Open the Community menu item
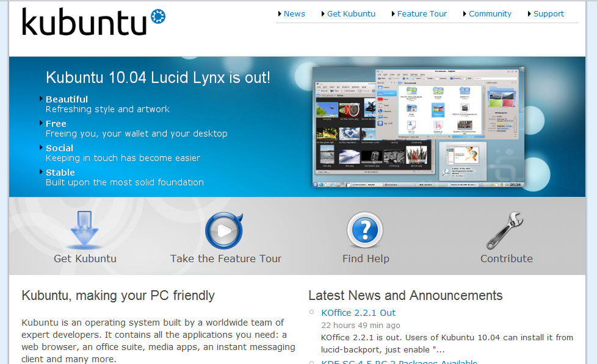Image resolution: width=597 pixels, height=364 pixels. click(x=490, y=13)
